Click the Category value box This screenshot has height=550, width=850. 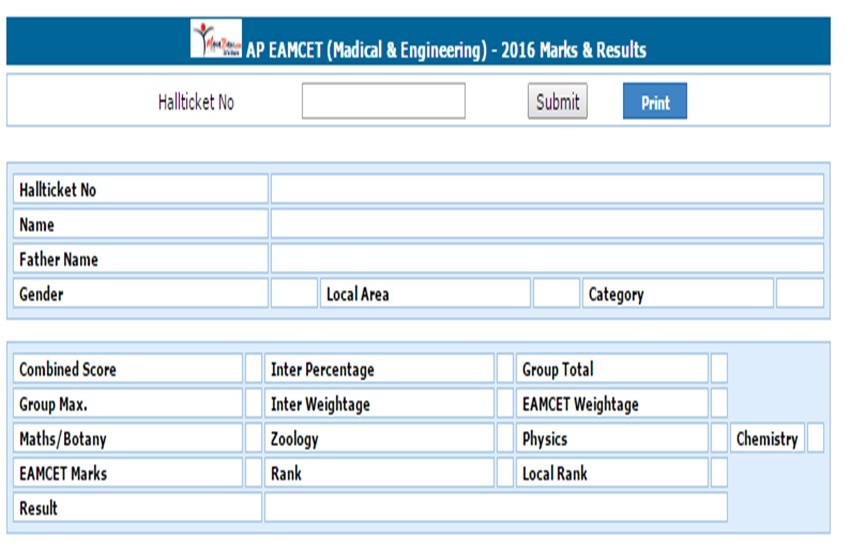(799, 294)
